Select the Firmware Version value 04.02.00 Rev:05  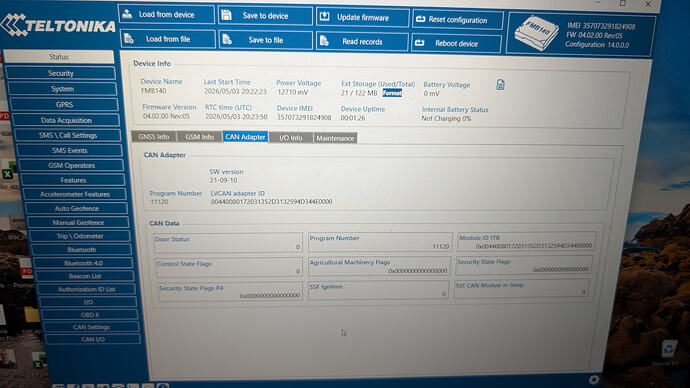(166, 116)
